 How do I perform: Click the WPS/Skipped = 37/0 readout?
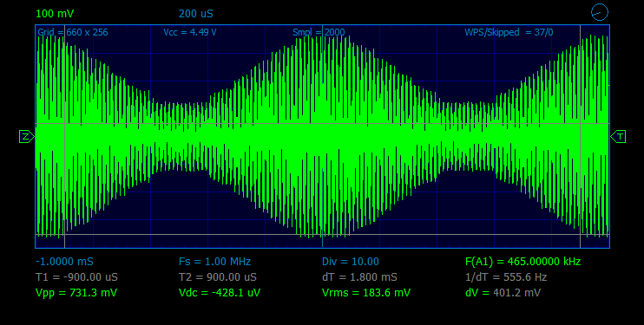509,32
